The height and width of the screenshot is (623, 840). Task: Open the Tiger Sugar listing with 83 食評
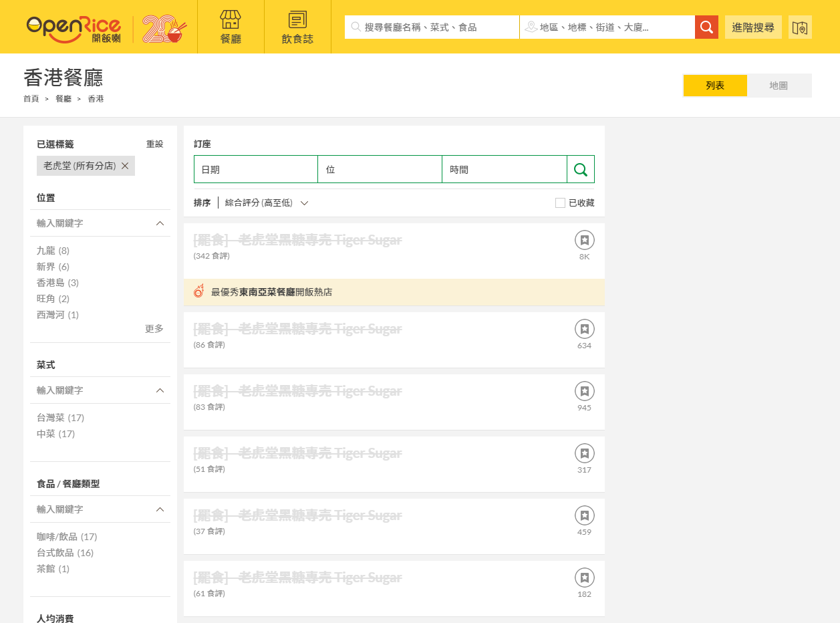point(298,391)
